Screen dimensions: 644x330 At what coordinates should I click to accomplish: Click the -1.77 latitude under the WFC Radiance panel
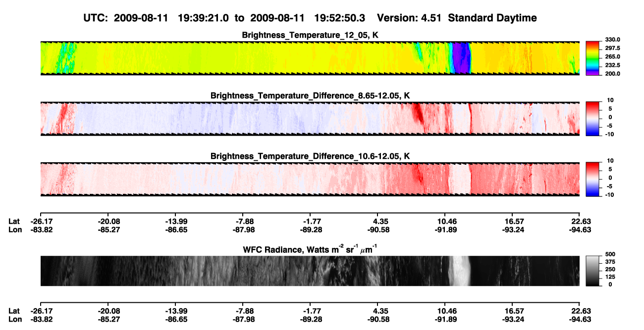point(310,311)
